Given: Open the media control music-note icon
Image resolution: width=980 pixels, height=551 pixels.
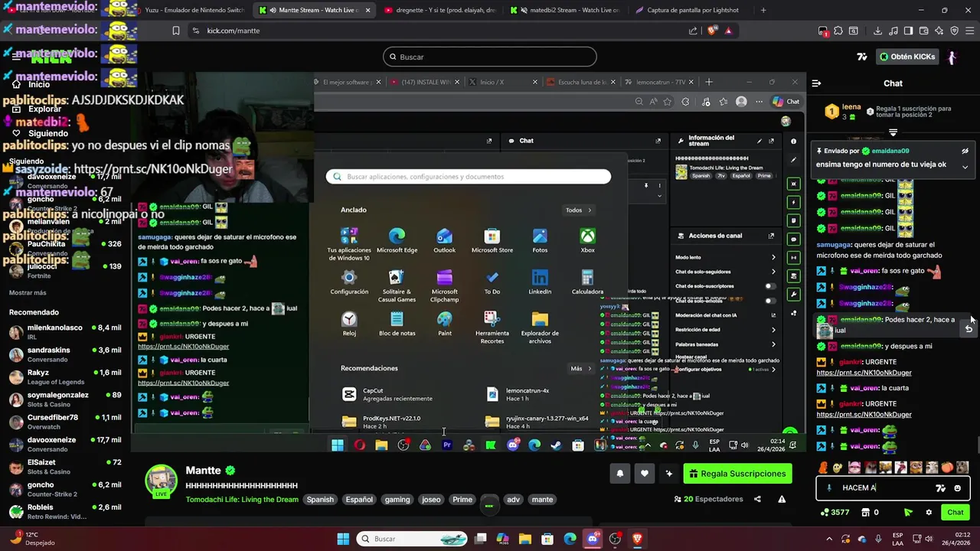Looking at the screenshot, I should [x=894, y=31].
